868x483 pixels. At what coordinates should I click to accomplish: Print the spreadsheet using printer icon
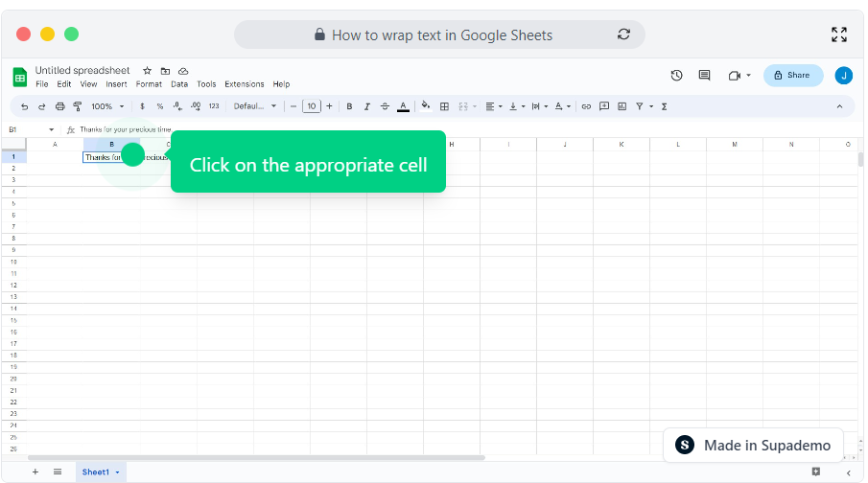(x=59, y=106)
